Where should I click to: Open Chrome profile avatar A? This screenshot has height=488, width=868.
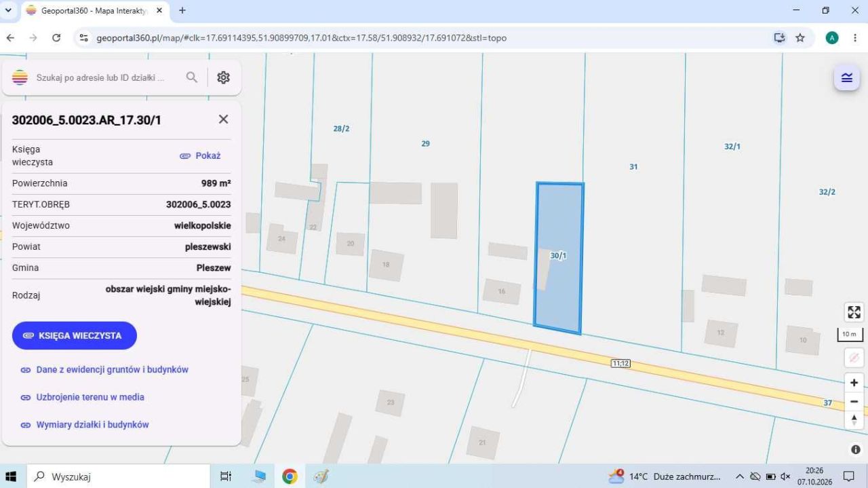[x=832, y=38]
